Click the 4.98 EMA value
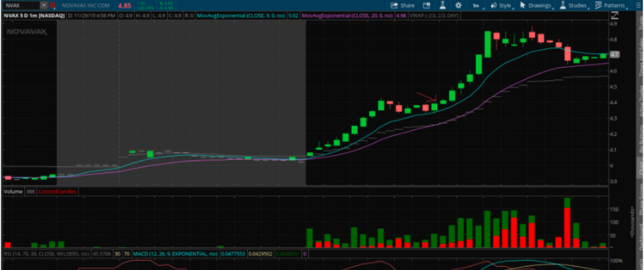The height and width of the screenshot is (270, 644). [x=401, y=16]
